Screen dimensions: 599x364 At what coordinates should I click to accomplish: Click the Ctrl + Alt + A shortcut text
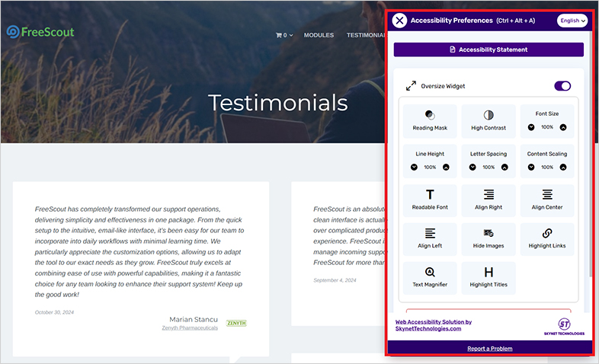pos(516,21)
